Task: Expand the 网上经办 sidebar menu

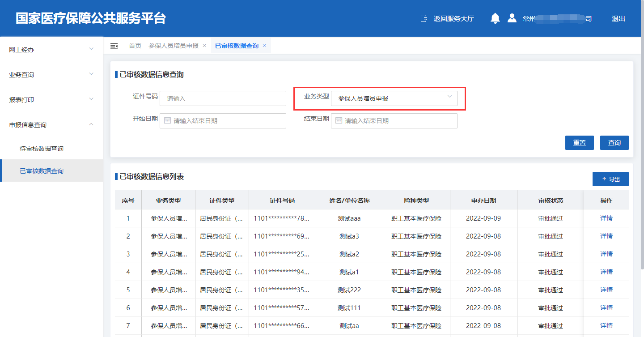Action: [51, 50]
